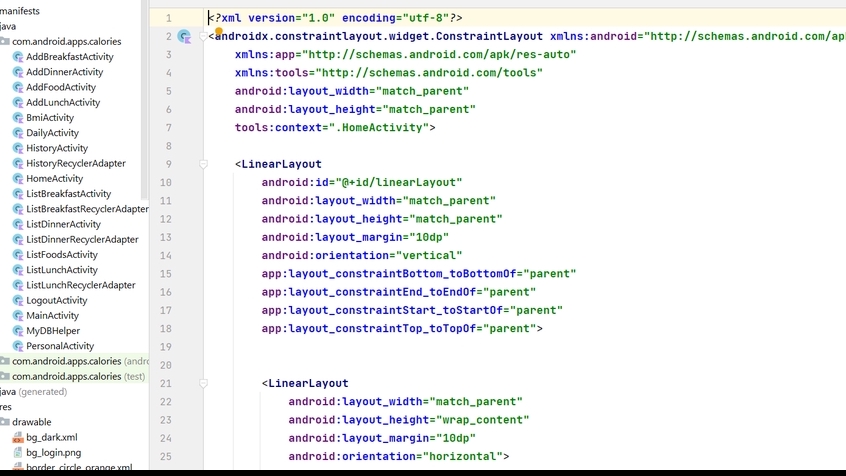Open bg_login.png drawable
The image size is (846, 476).
click(x=53, y=453)
